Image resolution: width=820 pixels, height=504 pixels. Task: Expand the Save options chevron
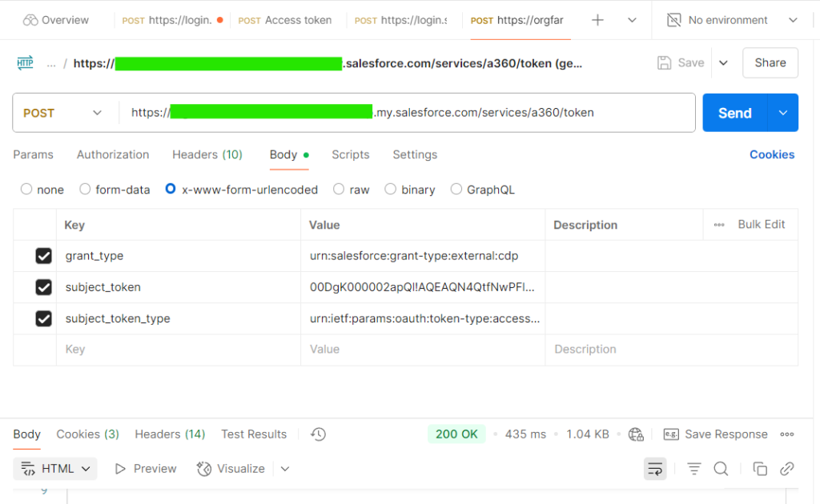(x=723, y=62)
